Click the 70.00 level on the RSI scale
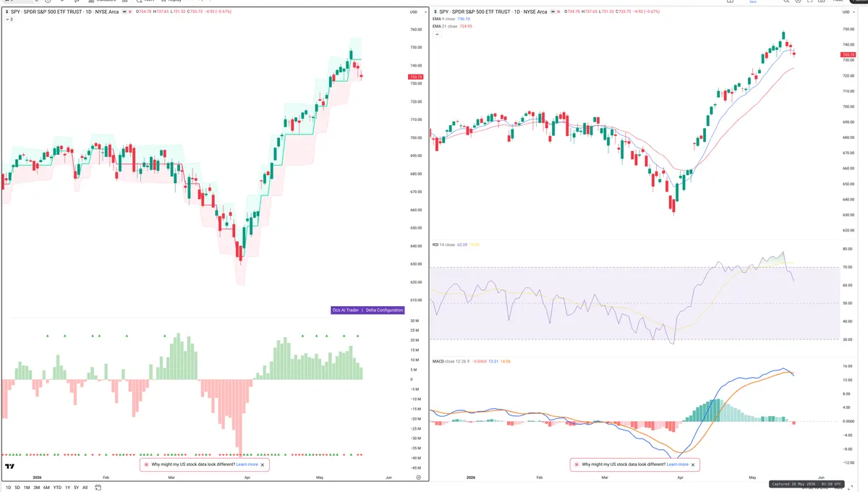The height and width of the screenshot is (492, 868). tap(848, 267)
